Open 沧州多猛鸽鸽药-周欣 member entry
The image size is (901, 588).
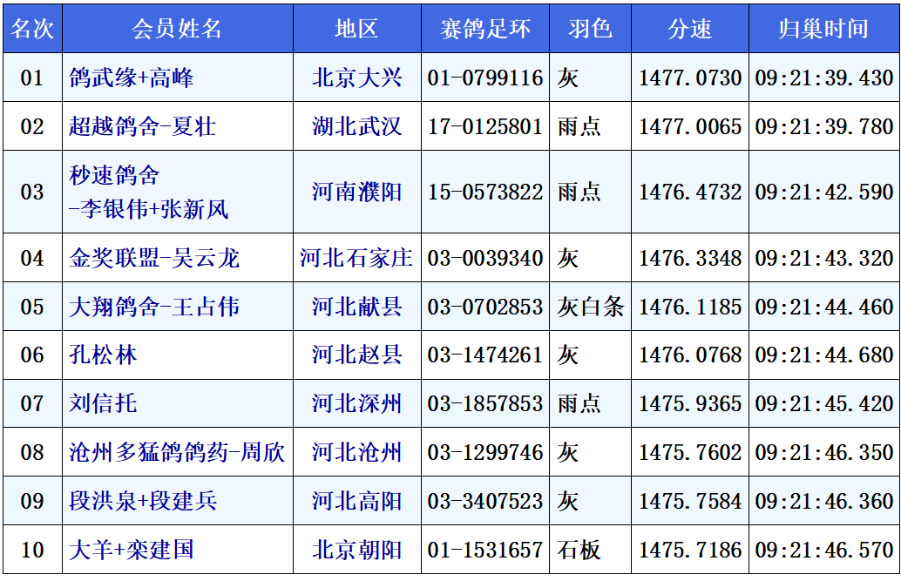pyautogui.click(x=177, y=453)
